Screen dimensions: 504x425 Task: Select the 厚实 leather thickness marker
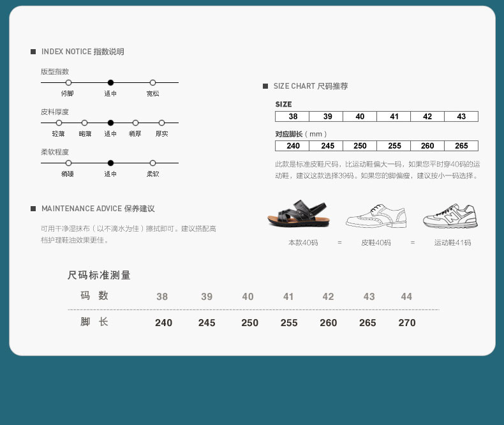coord(161,123)
